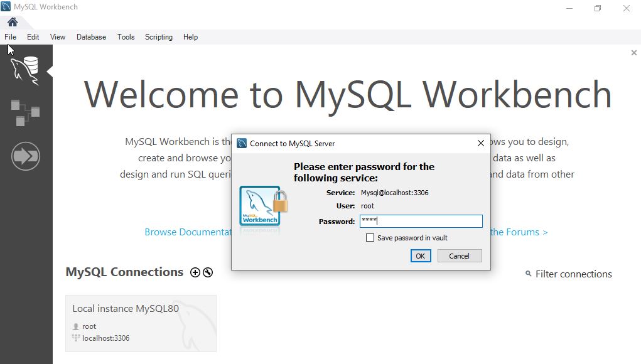Dismiss the welcome panel with the X
Screen dimensions: 641x364
click(x=633, y=53)
